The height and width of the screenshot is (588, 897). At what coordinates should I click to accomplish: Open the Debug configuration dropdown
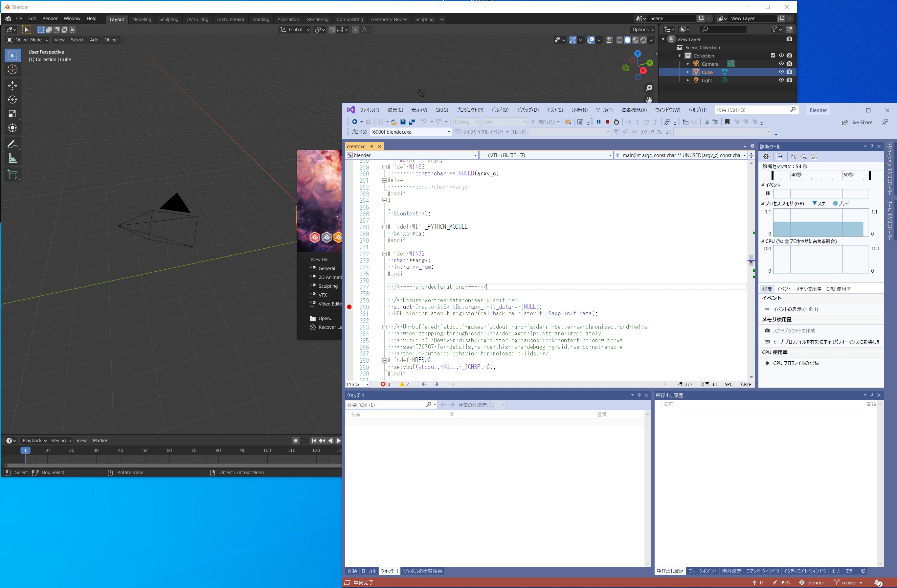(x=466, y=122)
